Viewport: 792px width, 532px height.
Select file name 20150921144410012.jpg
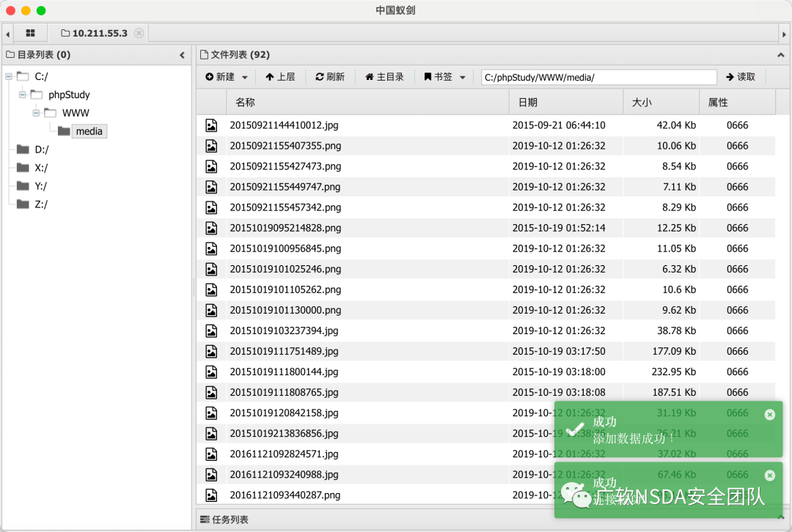pyautogui.click(x=284, y=125)
